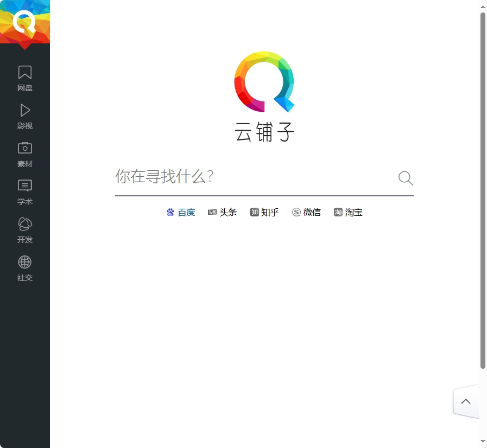Open the 影视 play icon section

click(25, 116)
